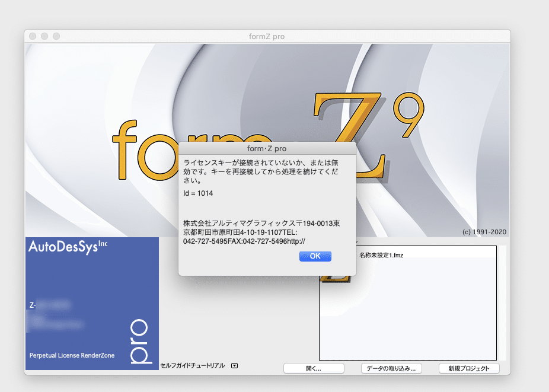
Task: Click the セルフガイドチュートリアル label
Action: click(x=192, y=365)
